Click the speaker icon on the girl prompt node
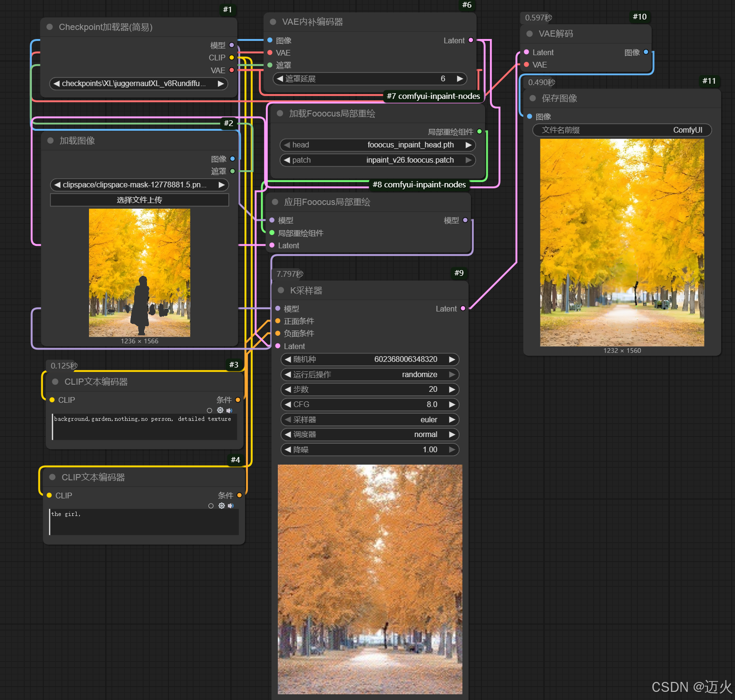The width and height of the screenshot is (735, 700). [x=231, y=506]
